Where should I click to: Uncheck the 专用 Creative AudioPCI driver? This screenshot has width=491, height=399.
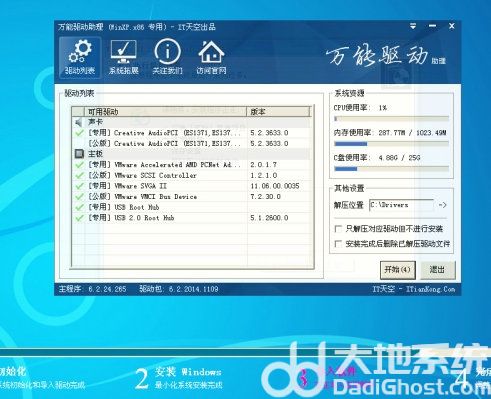click(x=79, y=133)
